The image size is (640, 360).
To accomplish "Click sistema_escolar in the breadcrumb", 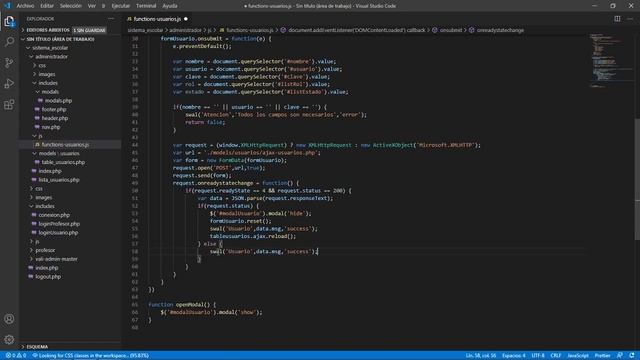I will coord(145,30).
